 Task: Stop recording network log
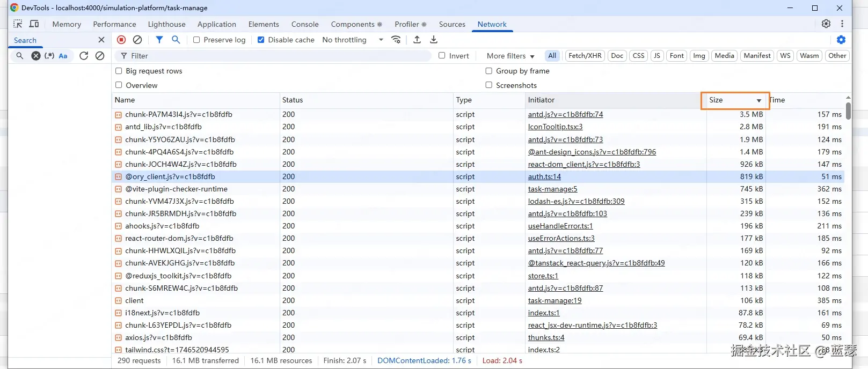tap(121, 40)
